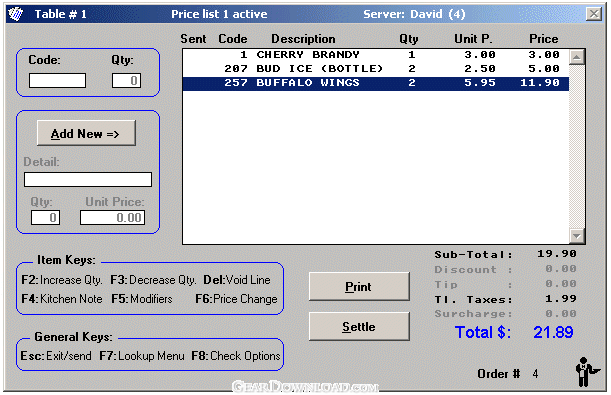Focus the Qty field beside Code

[x=126, y=81]
